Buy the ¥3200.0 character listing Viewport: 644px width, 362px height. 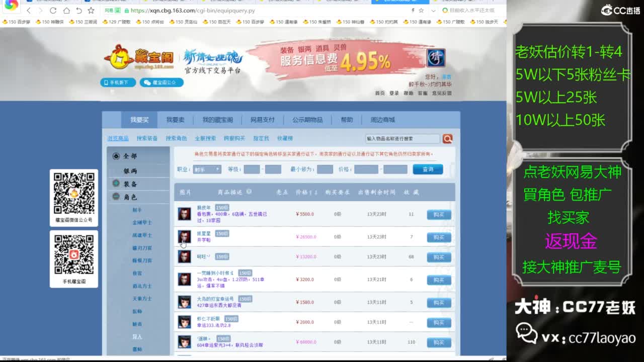click(439, 280)
